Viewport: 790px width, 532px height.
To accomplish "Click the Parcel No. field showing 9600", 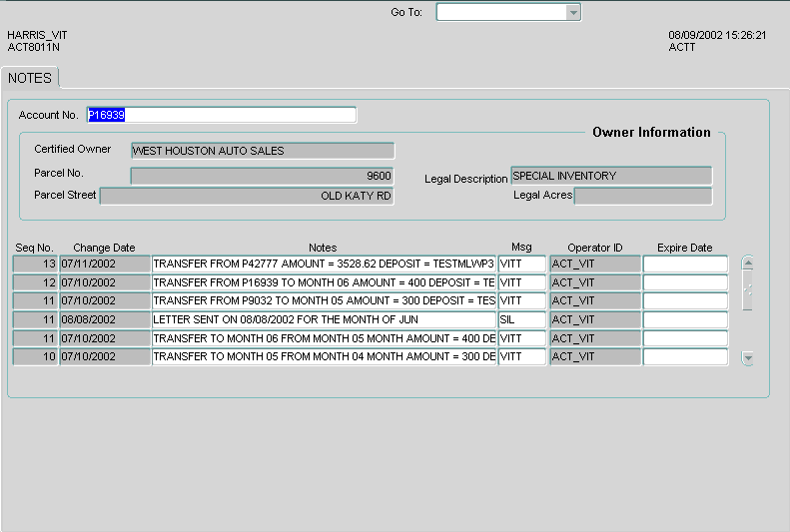I will [x=263, y=176].
